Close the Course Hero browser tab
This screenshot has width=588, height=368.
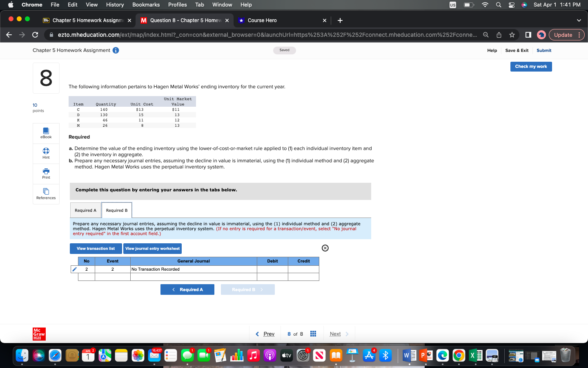click(325, 20)
